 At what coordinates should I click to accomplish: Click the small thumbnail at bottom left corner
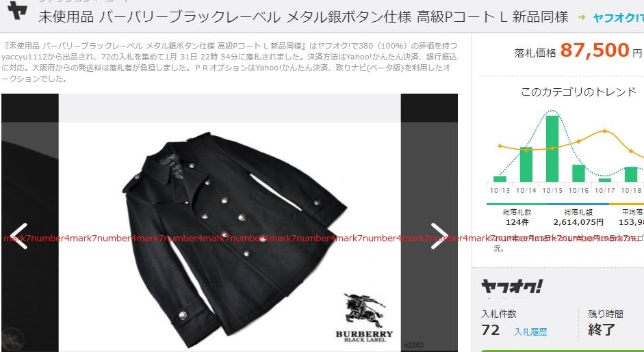tap(12, 340)
